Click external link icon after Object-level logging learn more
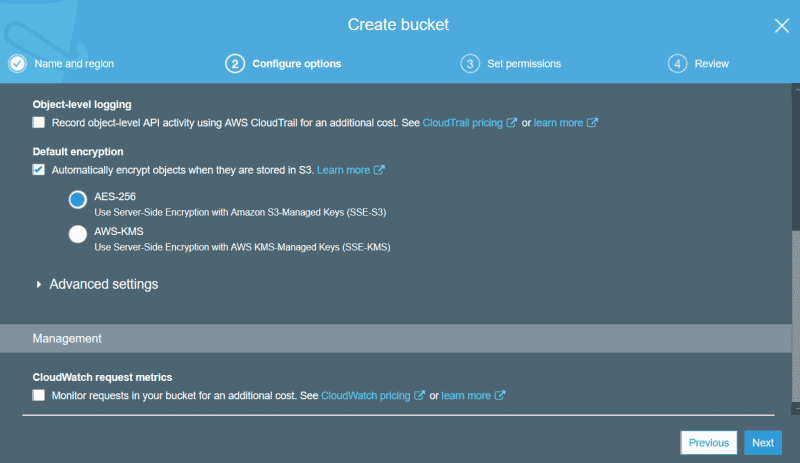 pos(592,123)
